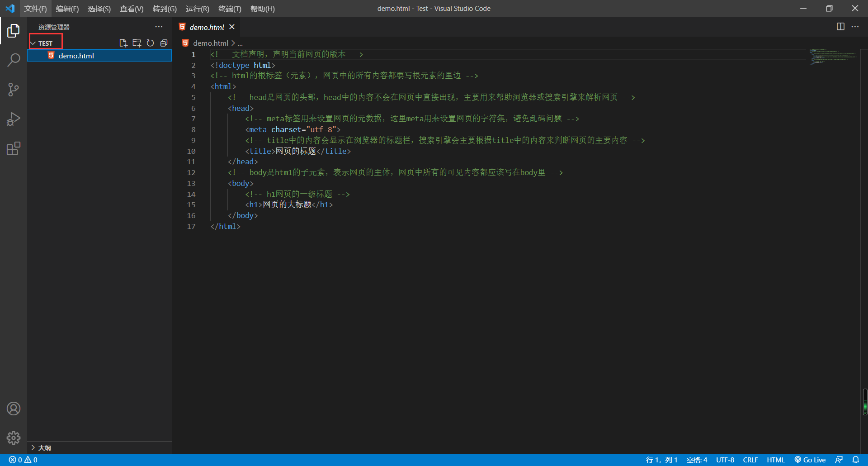Click the title tag text 网页的标题
Image resolution: width=868 pixels, height=466 pixels.
coord(296,151)
